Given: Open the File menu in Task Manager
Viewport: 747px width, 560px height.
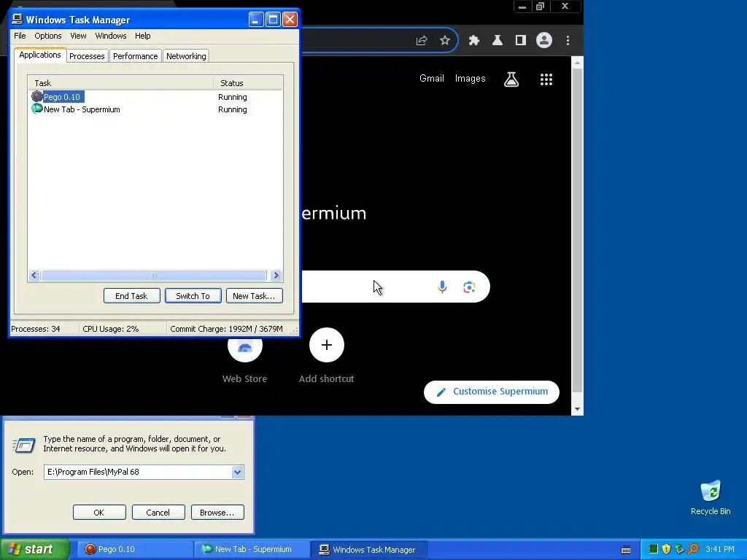Looking at the screenshot, I should (20, 36).
